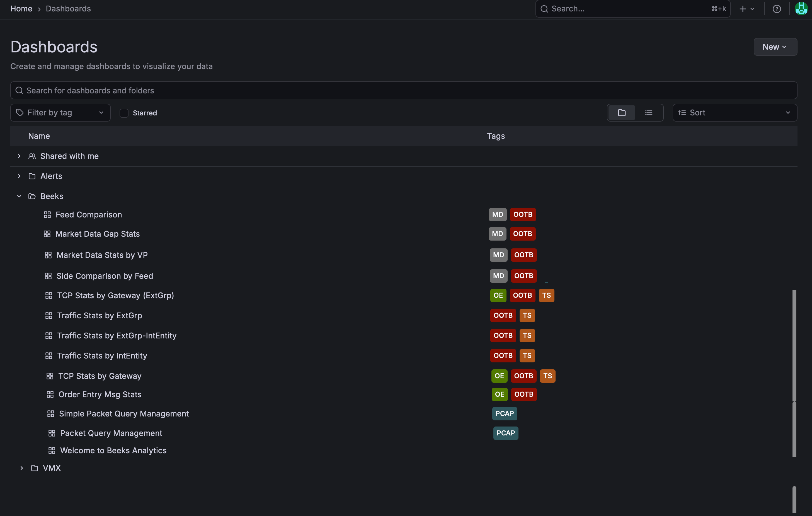The image size is (812, 516).
Task: Click dashboard icon next to Feed Comparison
Action: [x=47, y=215]
